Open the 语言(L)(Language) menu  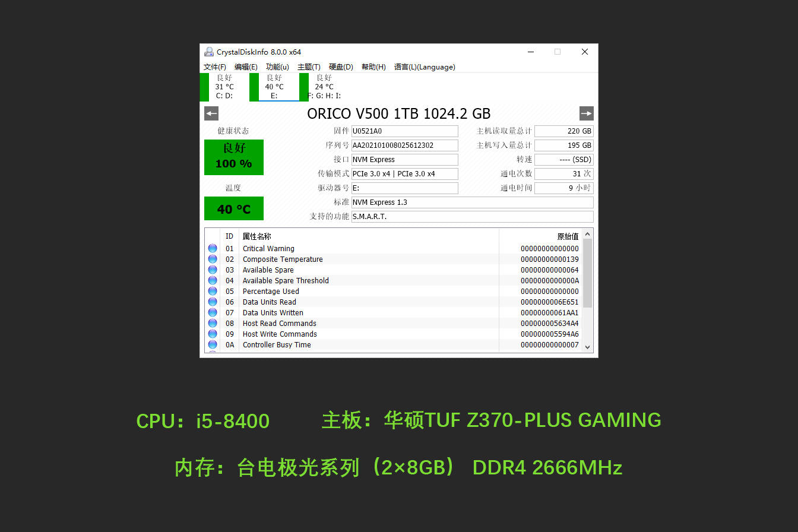click(x=425, y=67)
